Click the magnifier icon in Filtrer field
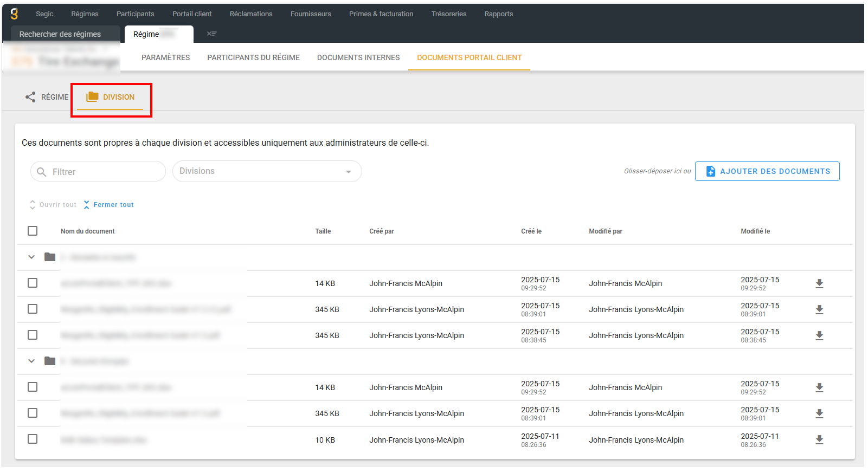The image size is (868, 473). coord(42,172)
